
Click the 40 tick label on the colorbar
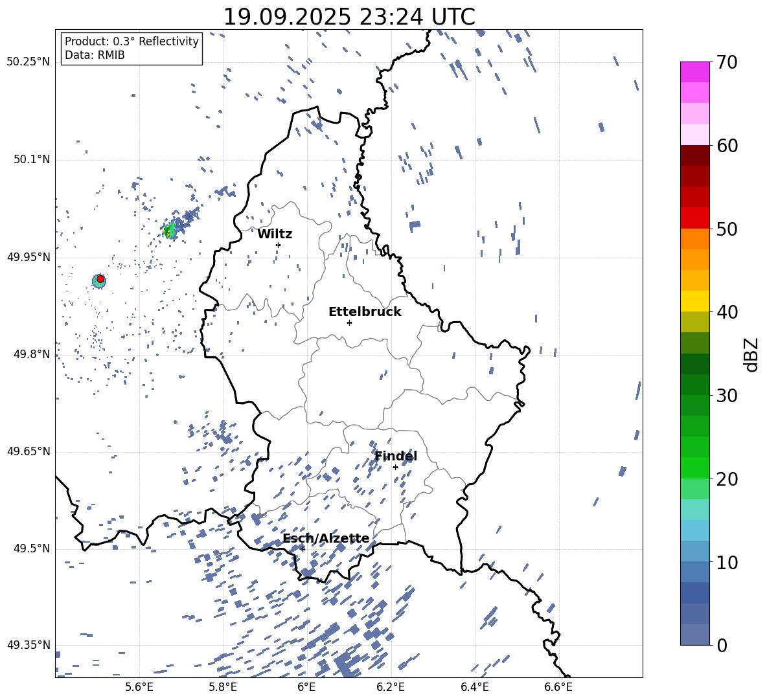pyautogui.click(x=727, y=312)
